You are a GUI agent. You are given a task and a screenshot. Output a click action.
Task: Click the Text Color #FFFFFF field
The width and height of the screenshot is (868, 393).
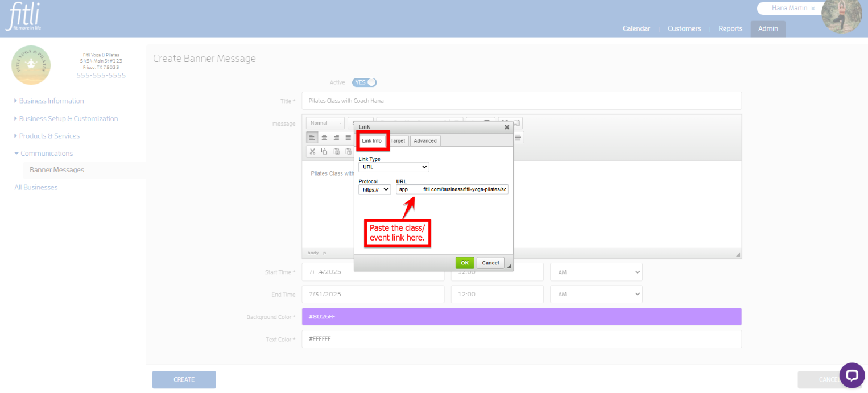coord(522,339)
